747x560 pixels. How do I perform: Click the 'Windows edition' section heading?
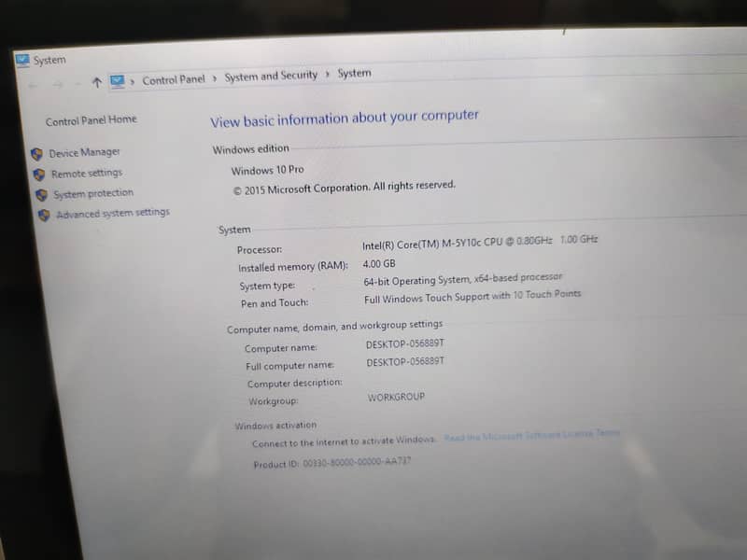tap(250, 149)
